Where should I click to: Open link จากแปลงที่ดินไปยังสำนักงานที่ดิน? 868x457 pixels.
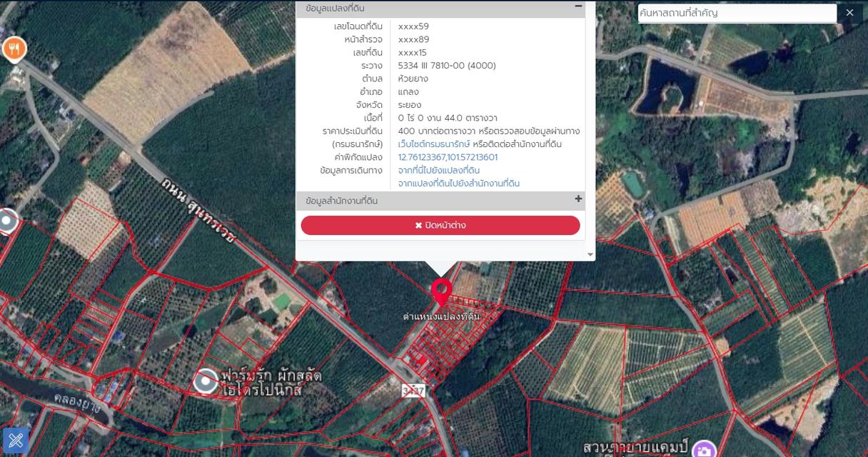(458, 184)
